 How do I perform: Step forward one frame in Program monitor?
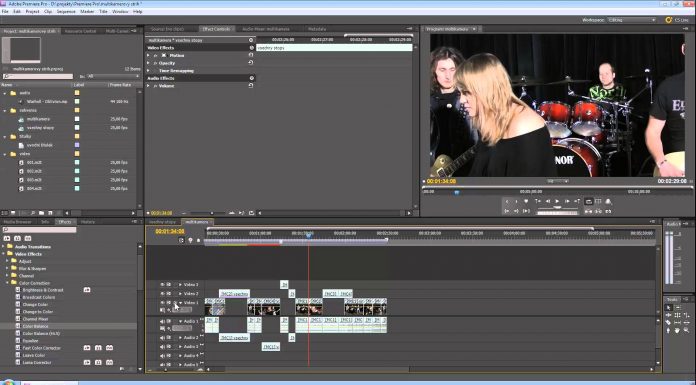click(x=567, y=202)
